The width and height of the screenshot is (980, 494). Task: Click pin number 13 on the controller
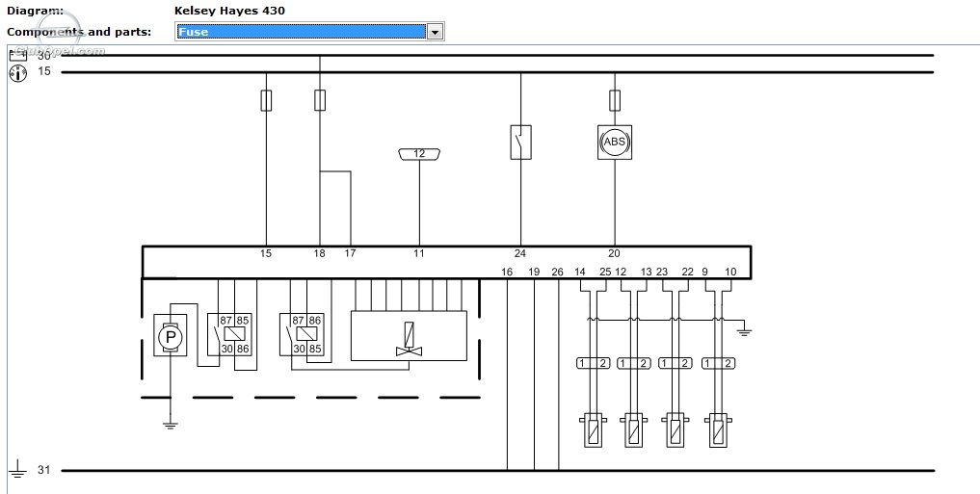click(x=646, y=272)
